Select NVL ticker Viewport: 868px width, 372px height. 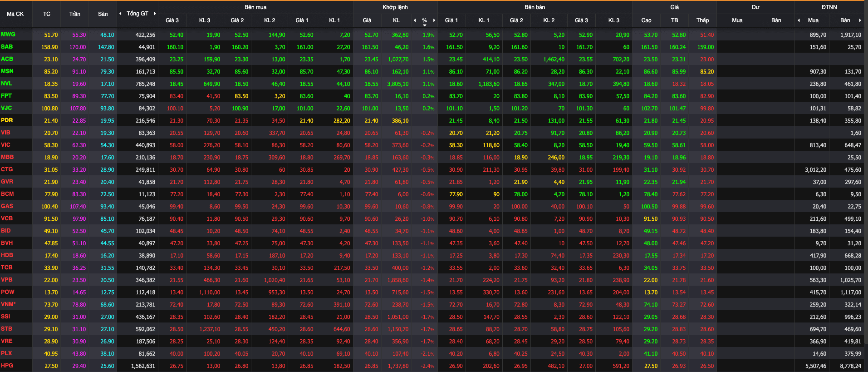pos(6,84)
